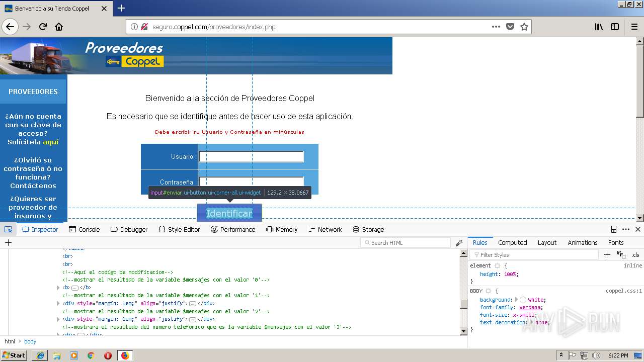Expand the background property value

tap(516, 300)
